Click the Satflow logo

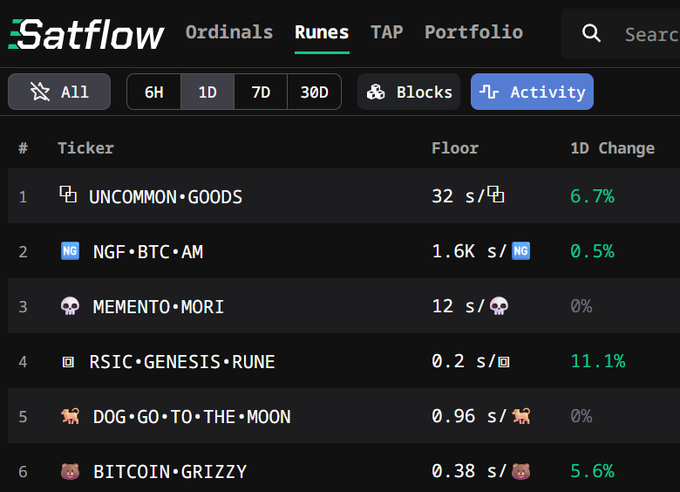pyautogui.click(x=86, y=34)
